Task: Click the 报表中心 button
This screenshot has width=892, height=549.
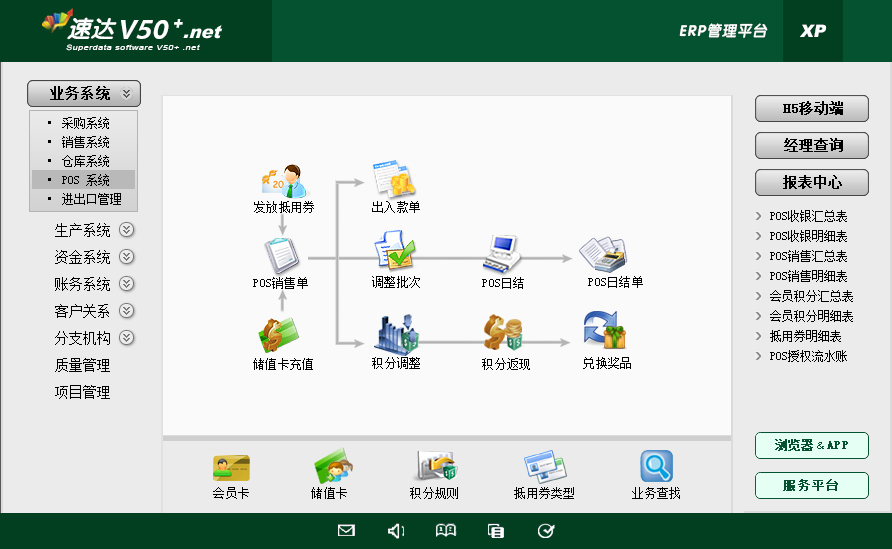Action: tap(812, 182)
